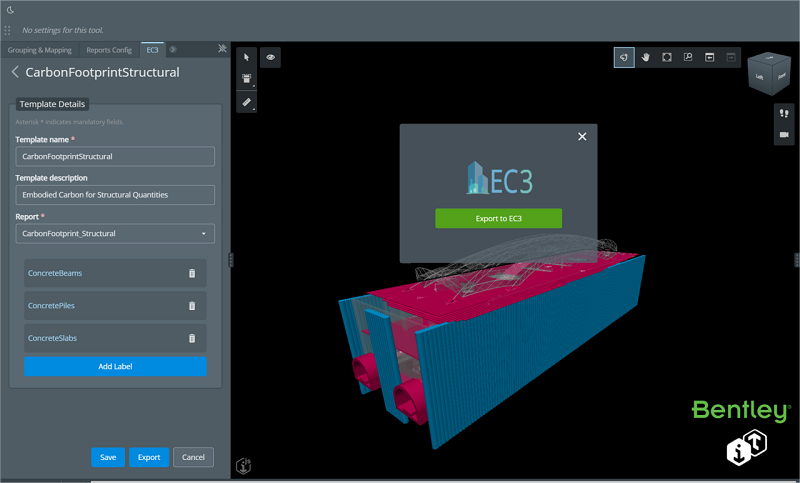Select the Rotate view tool
800x483 pixels.
[x=624, y=57]
